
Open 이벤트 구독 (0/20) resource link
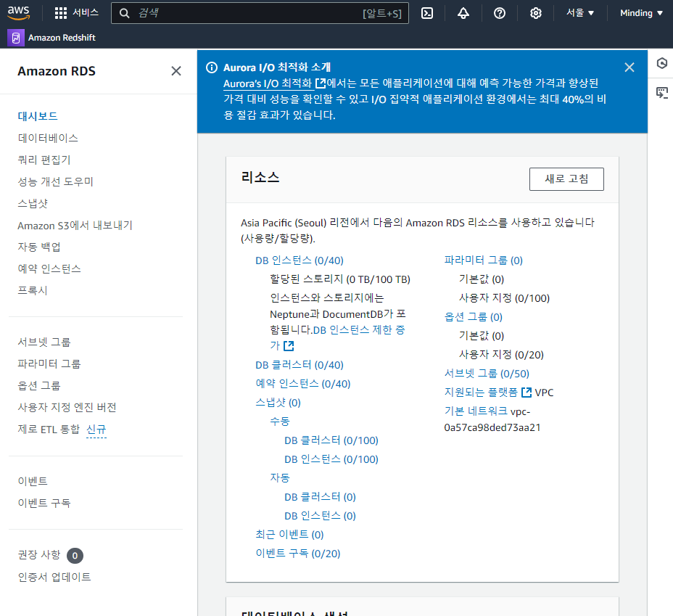click(x=298, y=554)
